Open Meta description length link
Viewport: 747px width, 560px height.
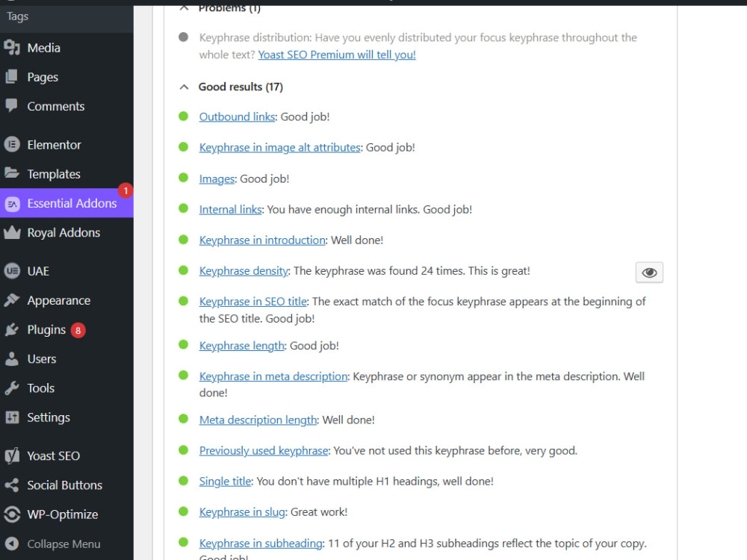258,420
